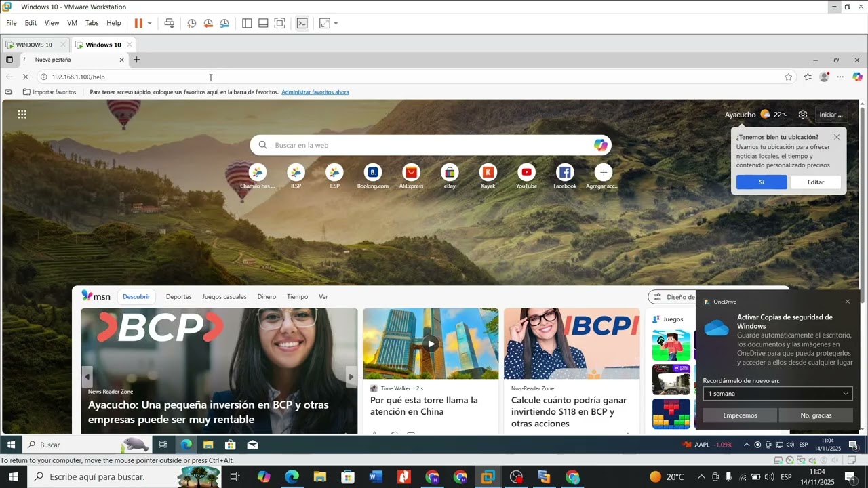Viewport: 868px width, 488px height.
Task: Click No, gracias in OneDrive popup
Action: point(816,415)
